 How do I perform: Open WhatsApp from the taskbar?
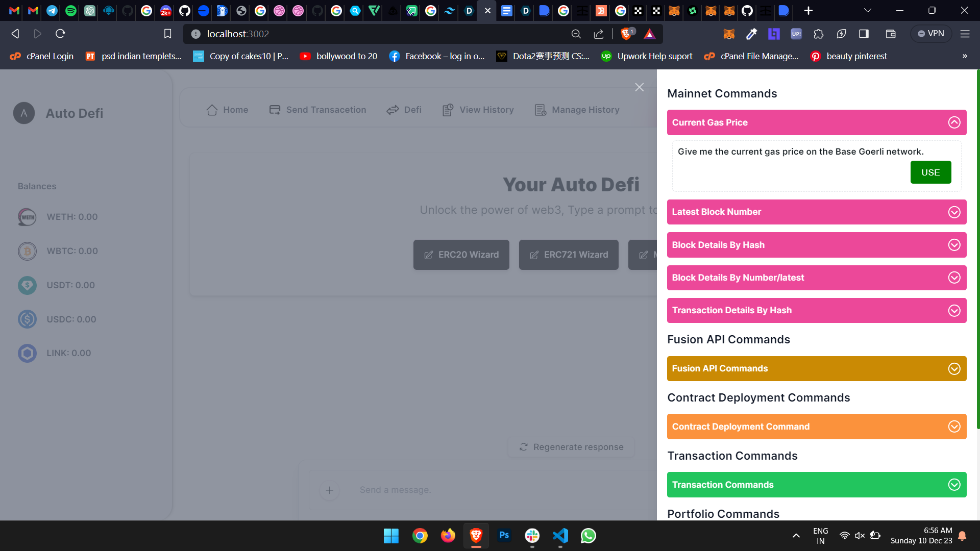pos(588,536)
